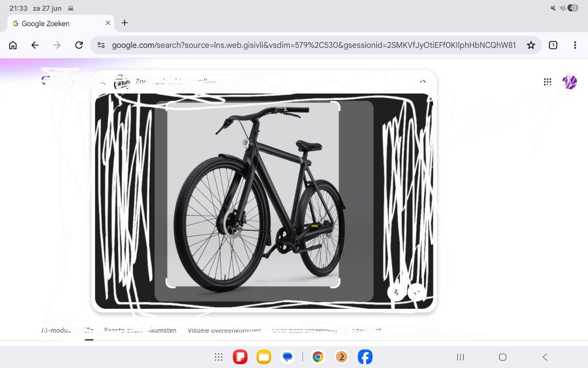
Task: Open Chrome three-dot menu
Action: click(575, 45)
